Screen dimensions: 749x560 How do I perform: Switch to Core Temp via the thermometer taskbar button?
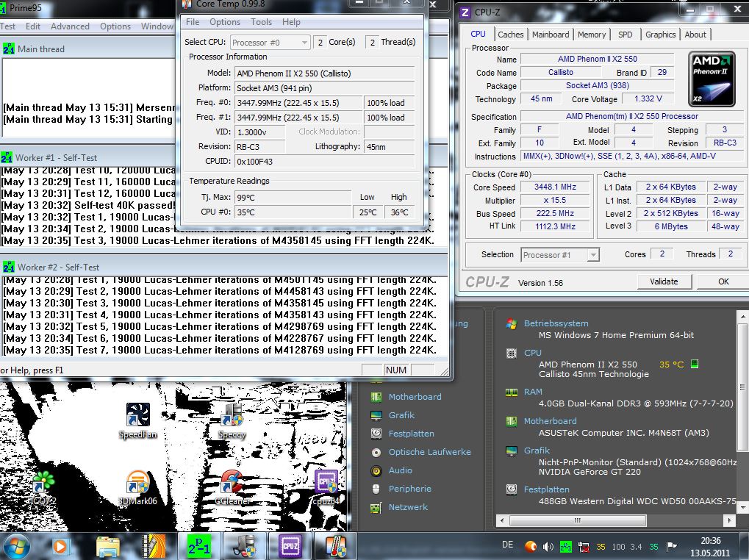[335, 546]
